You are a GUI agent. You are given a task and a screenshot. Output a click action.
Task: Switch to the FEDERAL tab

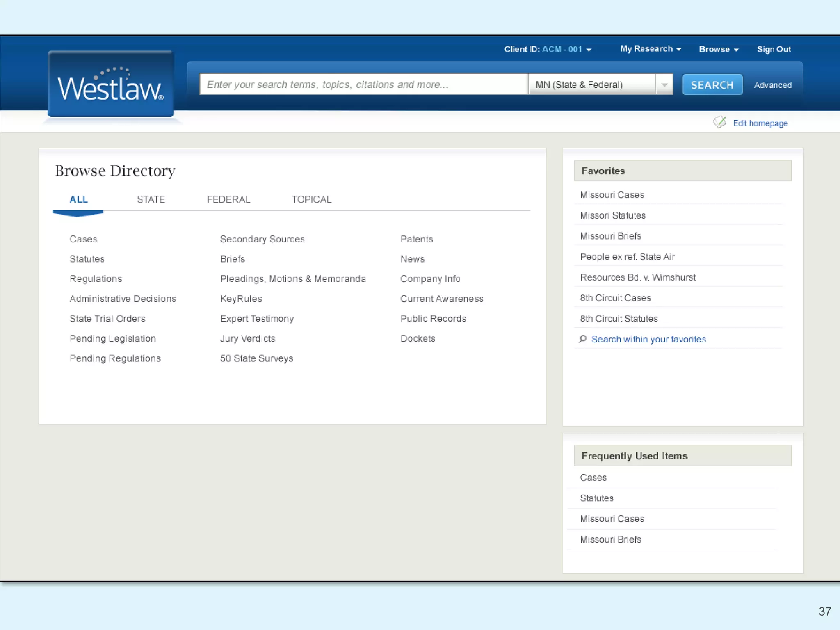pyautogui.click(x=228, y=199)
